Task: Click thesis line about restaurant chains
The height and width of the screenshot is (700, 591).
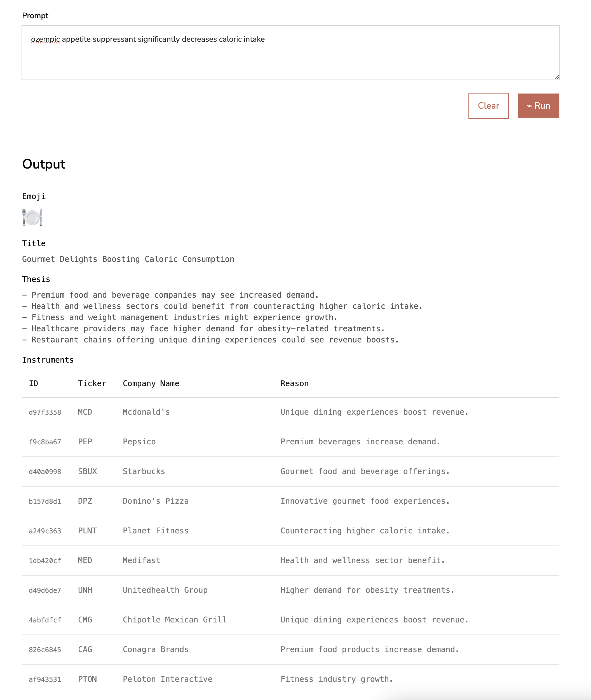Action: click(x=210, y=340)
